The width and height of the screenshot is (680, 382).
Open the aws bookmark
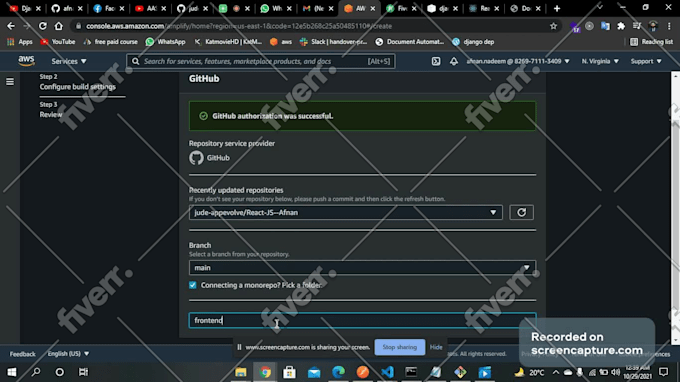(281, 42)
